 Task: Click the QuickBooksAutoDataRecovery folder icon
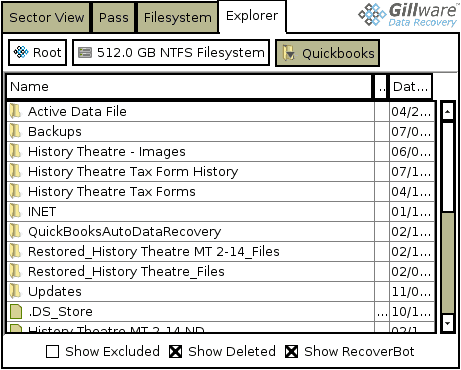click(x=15, y=231)
